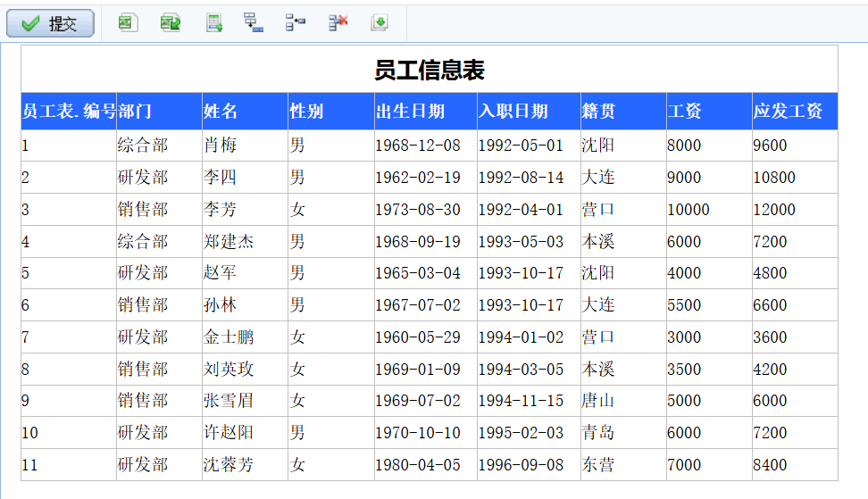Click the Excel import icon with green arrow

click(x=171, y=23)
